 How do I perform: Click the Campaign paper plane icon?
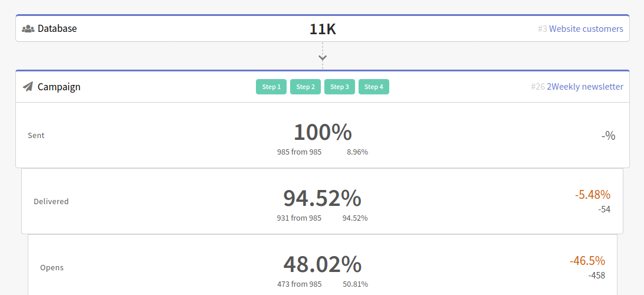[28, 87]
